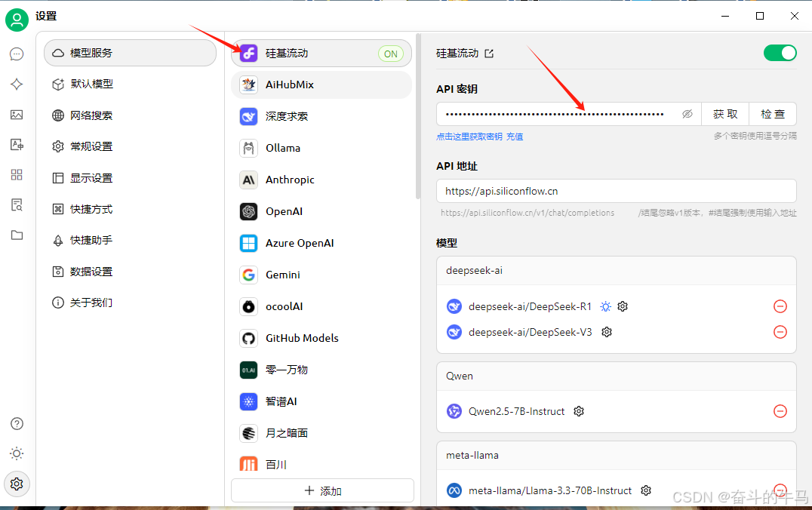Image resolution: width=812 pixels, height=510 pixels.
Task: Open settings gear for DeepSeek-R1 model
Action: coord(623,306)
